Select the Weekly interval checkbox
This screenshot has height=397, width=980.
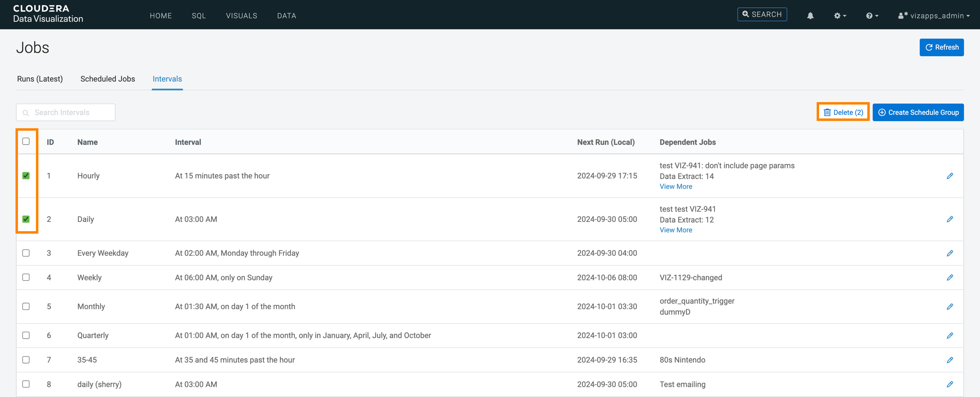coord(26,277)
